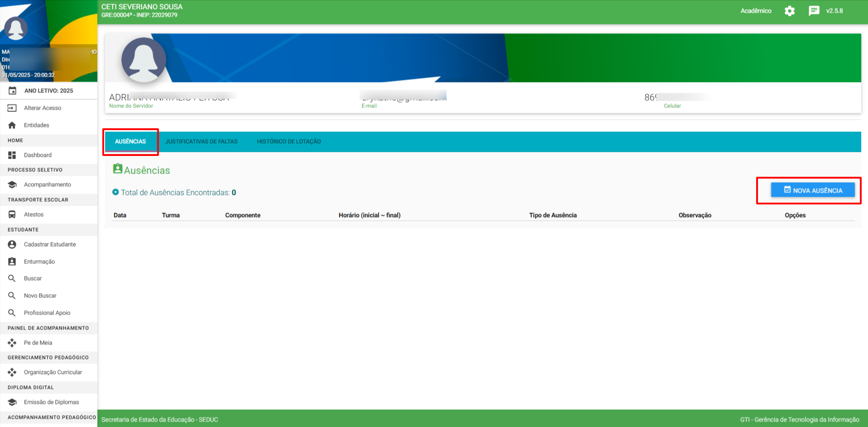Click the calendar icon beside Ano Letivo
Viewport: 868px width, 427px height.
point(12,91)
